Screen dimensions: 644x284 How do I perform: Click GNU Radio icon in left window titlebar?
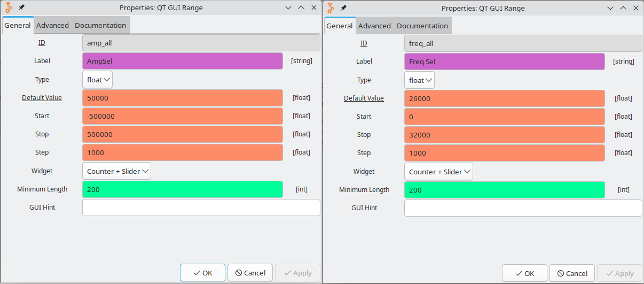[x=9, y=7]
